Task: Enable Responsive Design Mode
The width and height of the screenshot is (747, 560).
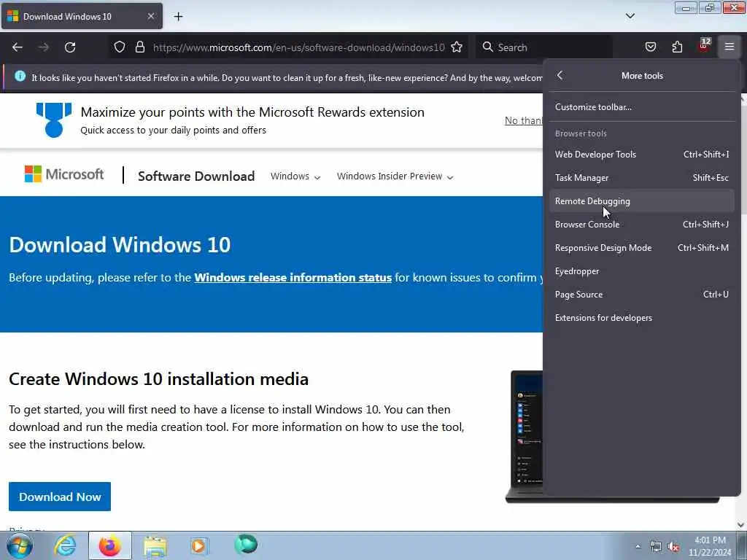Action: tap(641, 248)
